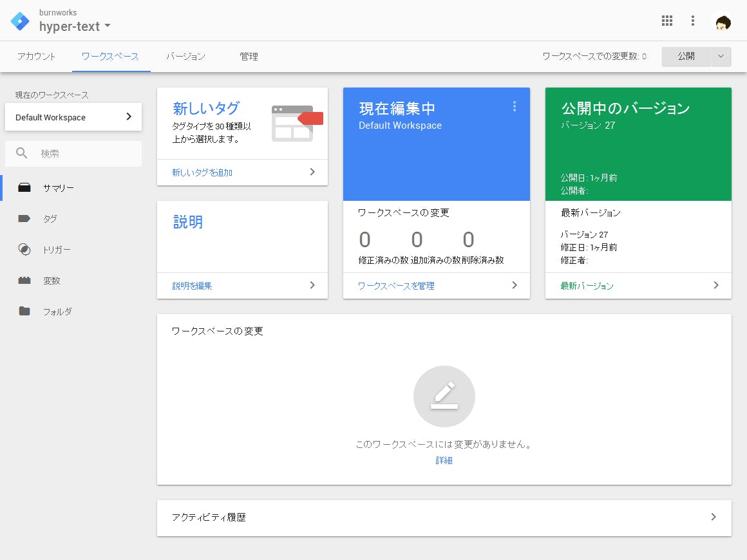Image resolution: width=747 pixels, height=560 pixels.
Task: Open the dropdown arrow beside 公開 button
Action: (721, 57)
